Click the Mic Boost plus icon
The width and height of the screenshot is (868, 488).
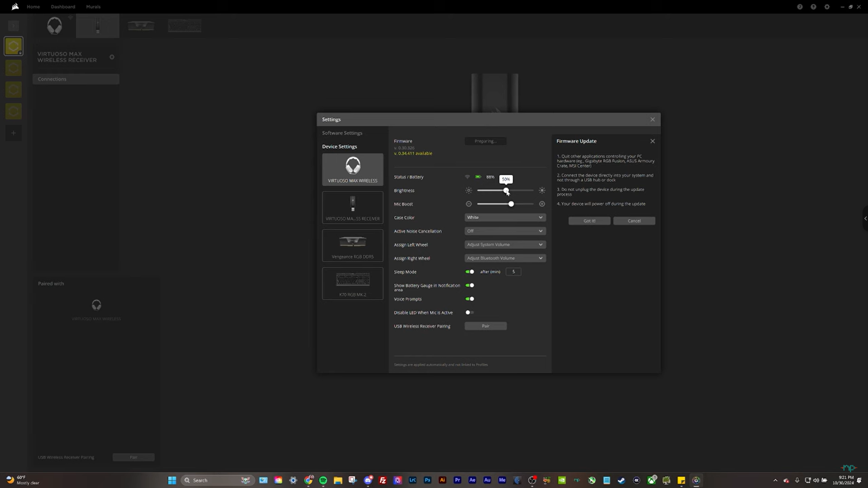pyautogui.click(x=542, y=204)
